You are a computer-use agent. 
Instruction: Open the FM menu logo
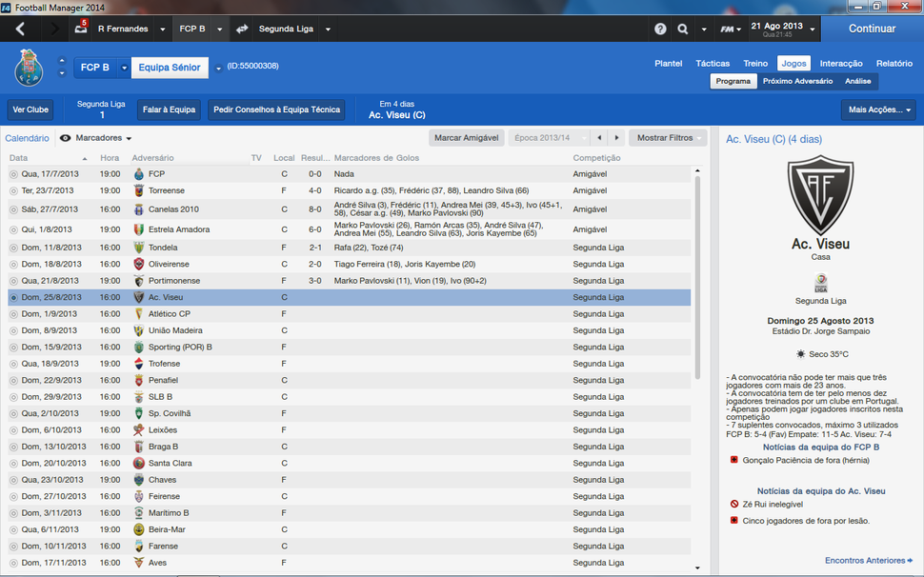(x=730, y=29)
